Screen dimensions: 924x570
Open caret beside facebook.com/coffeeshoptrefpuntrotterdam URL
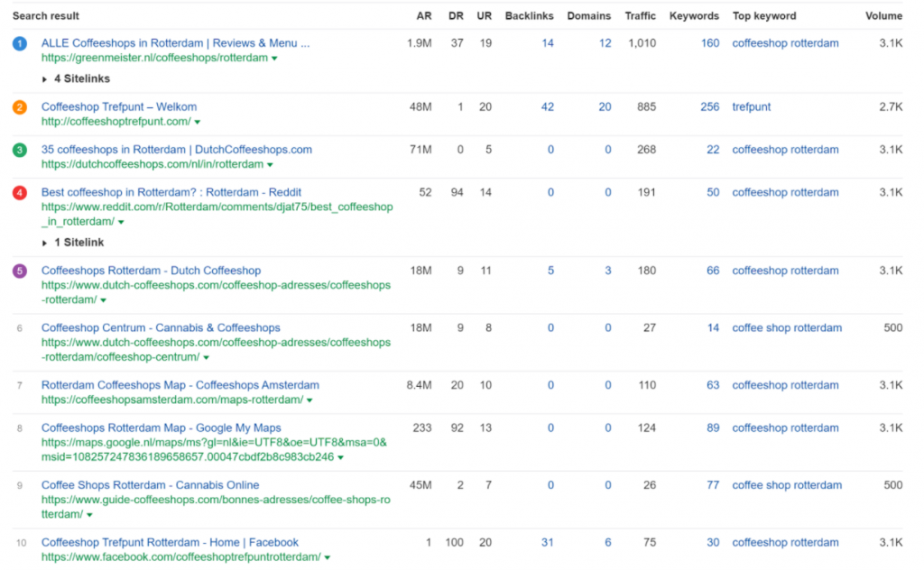pos(327,557)
